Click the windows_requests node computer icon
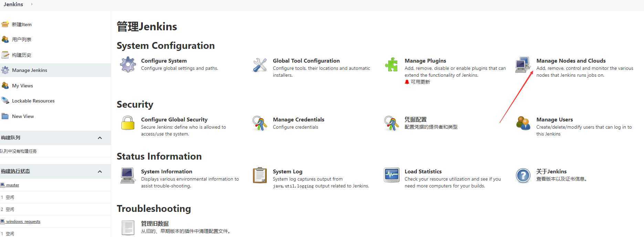The width and height of the screenshot is (644, 237). coord(2,222)
